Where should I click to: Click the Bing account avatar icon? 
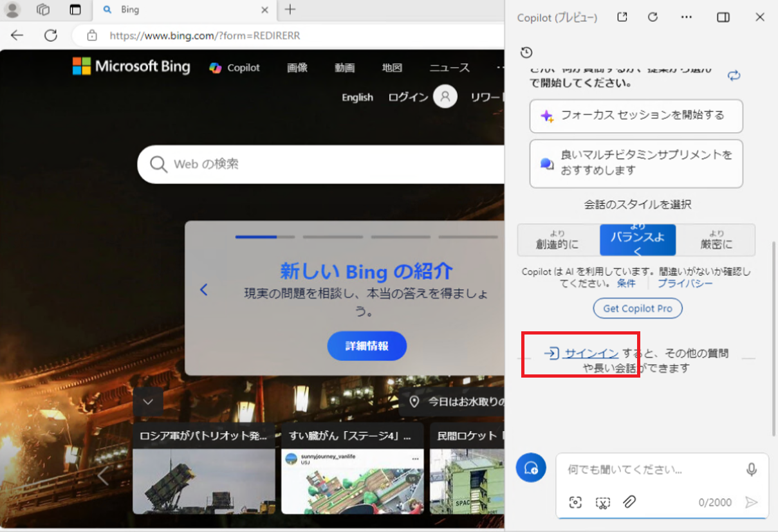445,97
